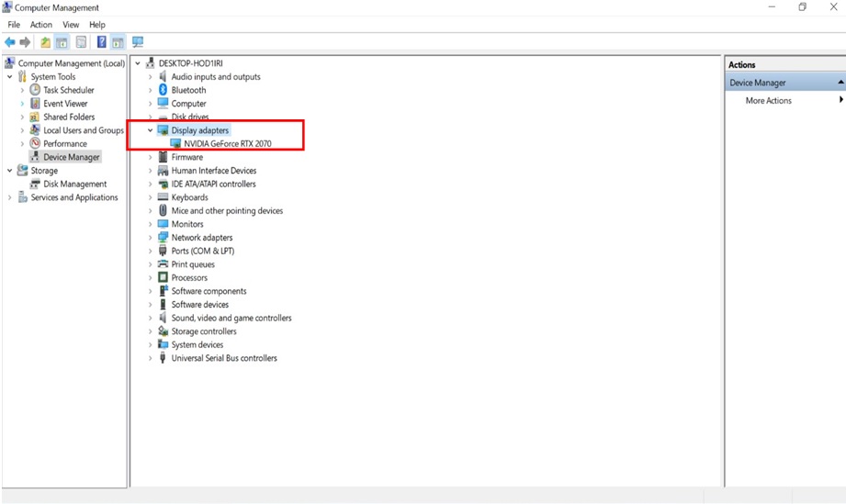Collapse the Storage node in left tree
Image resolution: width=846 pixels, height=504 pixels.
click(x=10, y=171)
